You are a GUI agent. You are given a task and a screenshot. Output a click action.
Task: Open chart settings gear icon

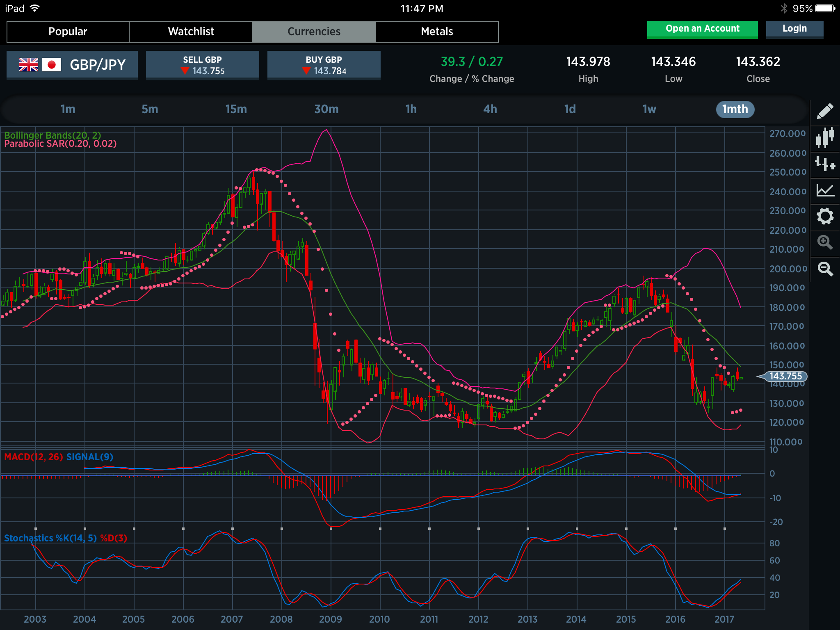click(825, 216)
